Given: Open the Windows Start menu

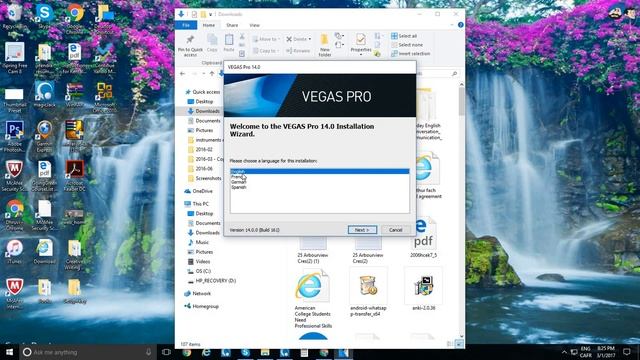Looking at the screenshot, I should point(9,352).
